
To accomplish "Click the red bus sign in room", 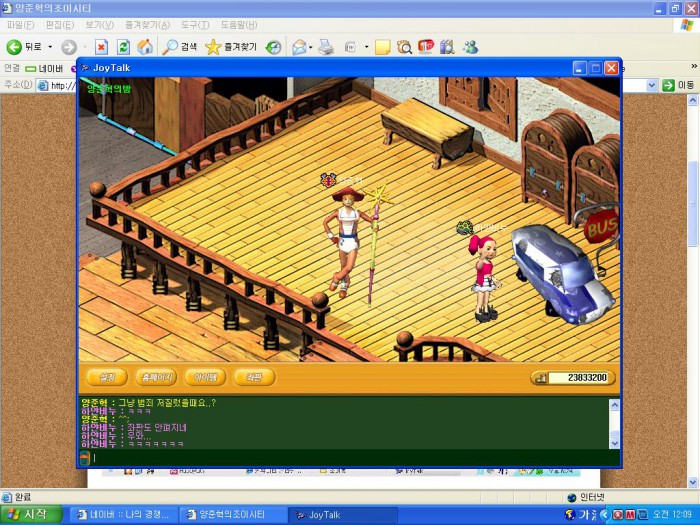I will click(602, 225).
